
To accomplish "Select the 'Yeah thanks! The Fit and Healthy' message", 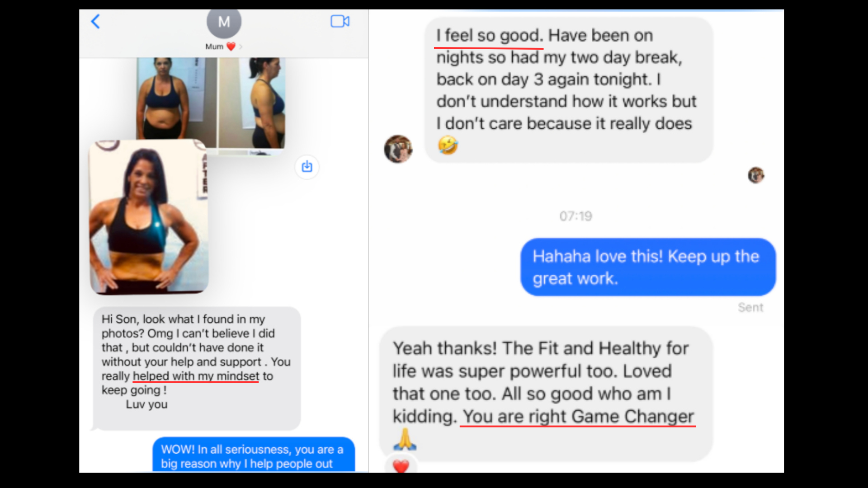I will 546,394.
